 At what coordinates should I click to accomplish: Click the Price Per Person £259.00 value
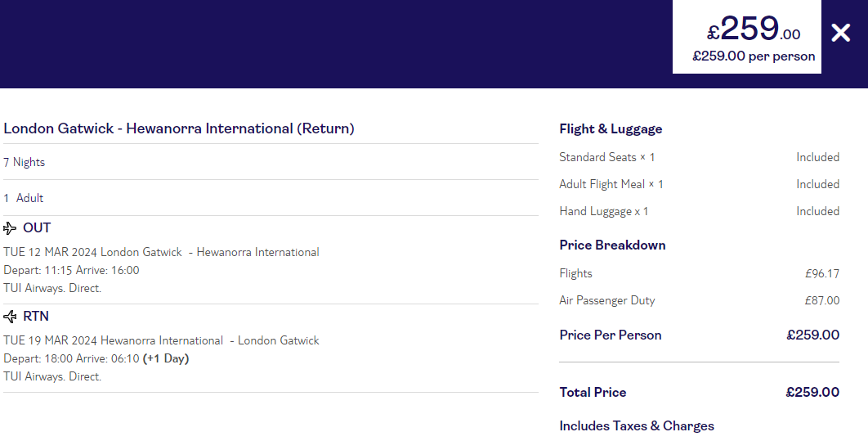pos(812,335)
